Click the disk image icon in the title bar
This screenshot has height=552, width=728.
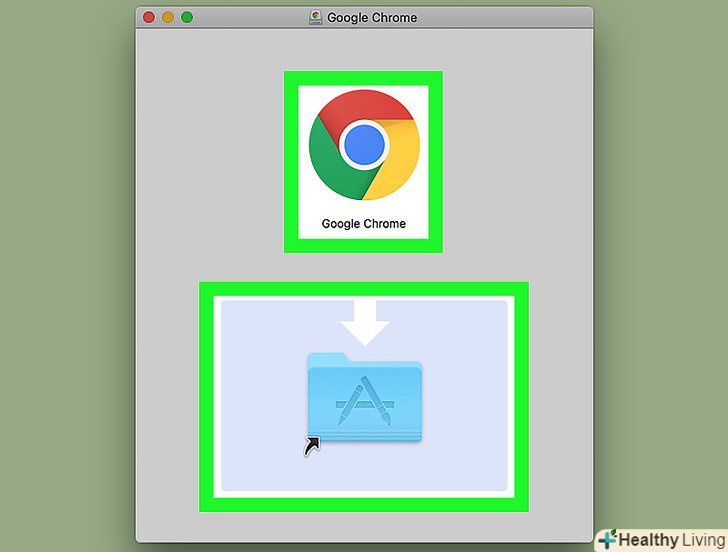click(x=316, y=18)
